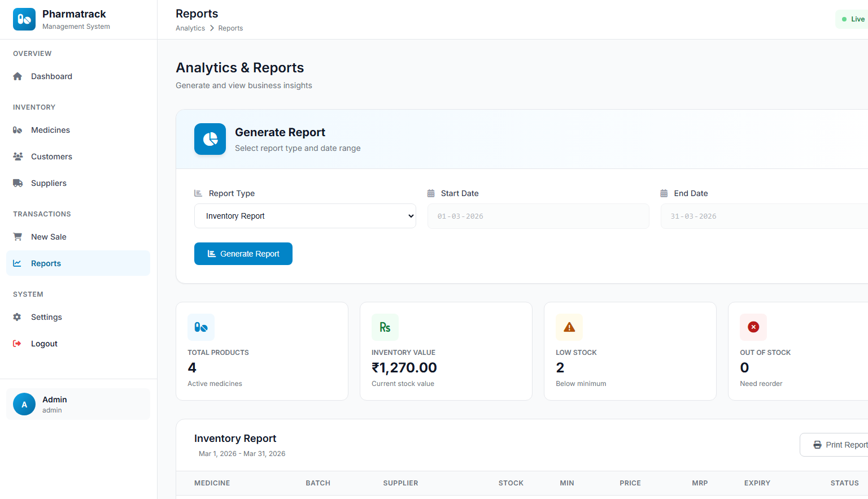The height and width of the screenshot is (499, 868).
Task: Click the Out of Stock red X icon
Action: [x=753, y=327]
